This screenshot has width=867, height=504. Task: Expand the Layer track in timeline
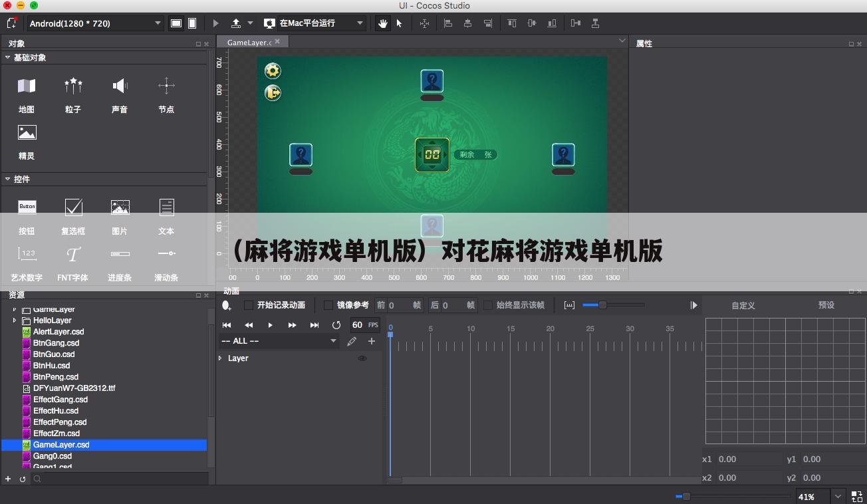click(221, 358)
